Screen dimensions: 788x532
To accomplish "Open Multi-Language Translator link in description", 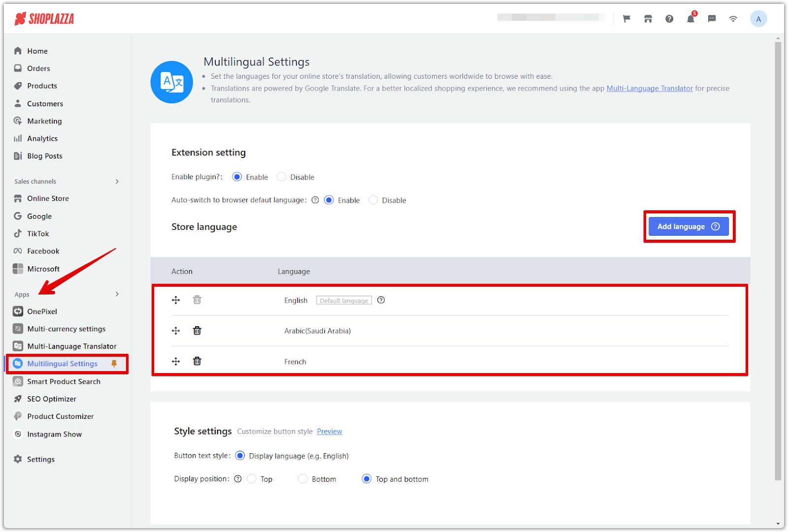I will click(650, 89).
